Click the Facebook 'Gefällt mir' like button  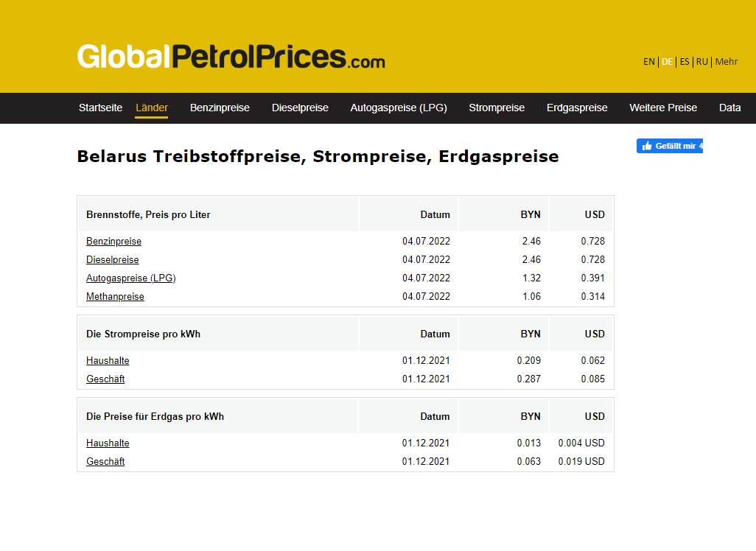tap(669, 146)
